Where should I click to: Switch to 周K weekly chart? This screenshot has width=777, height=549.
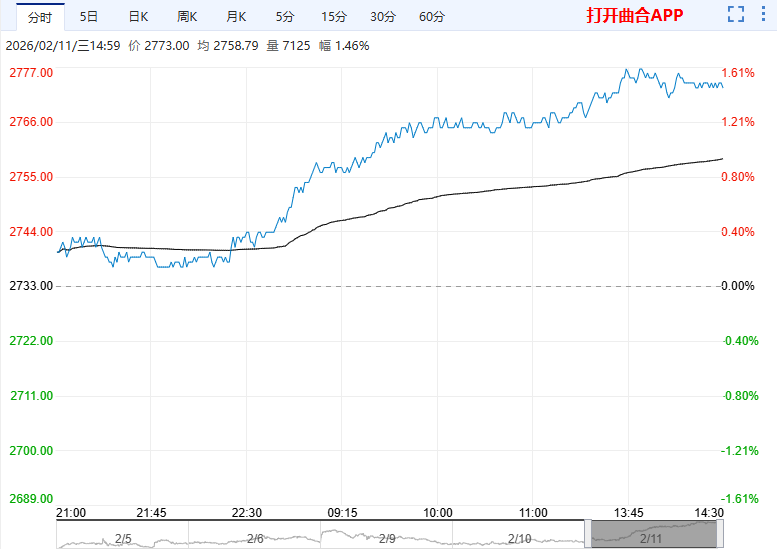pos(187,17)
